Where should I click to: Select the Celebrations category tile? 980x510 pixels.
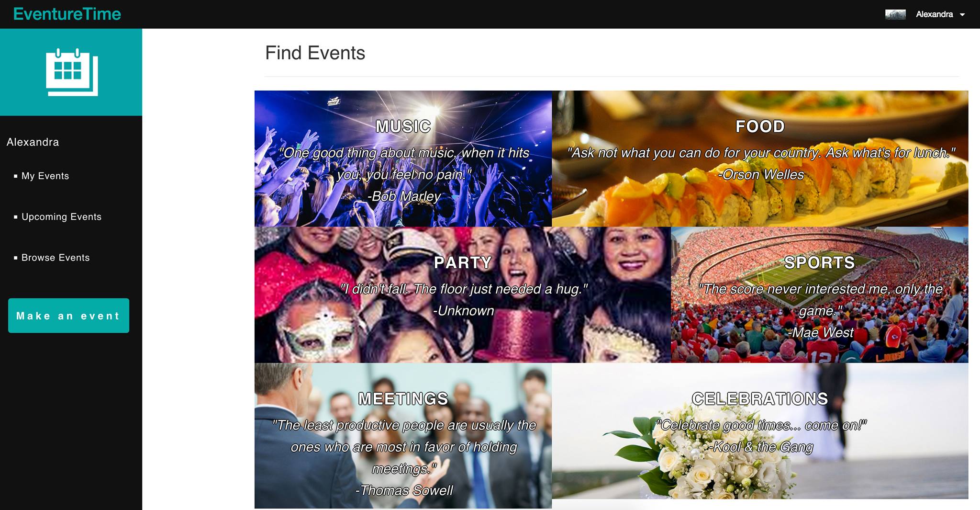[760, 431]
